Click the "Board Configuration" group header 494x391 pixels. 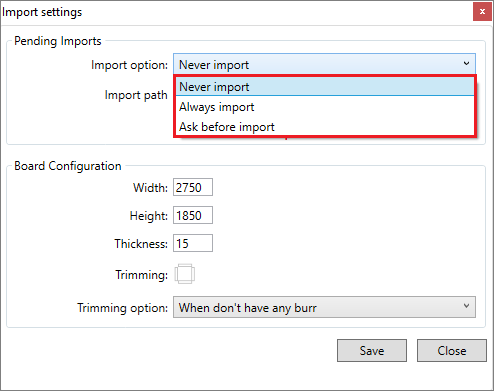68,166
